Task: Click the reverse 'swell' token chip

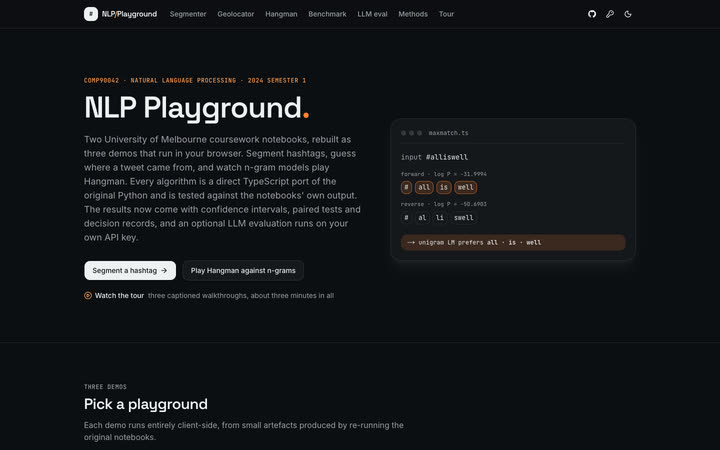Action: coord(464,218)
